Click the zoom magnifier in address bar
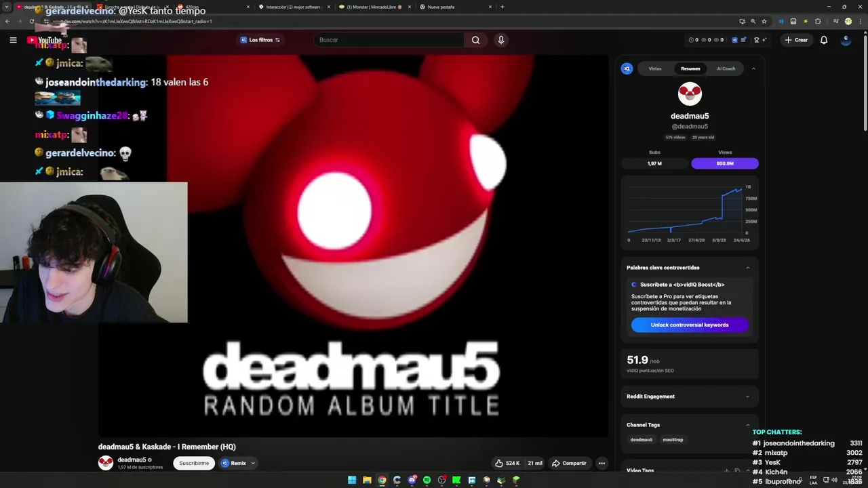This screenshot has width=868, height=488. point(753,21)
